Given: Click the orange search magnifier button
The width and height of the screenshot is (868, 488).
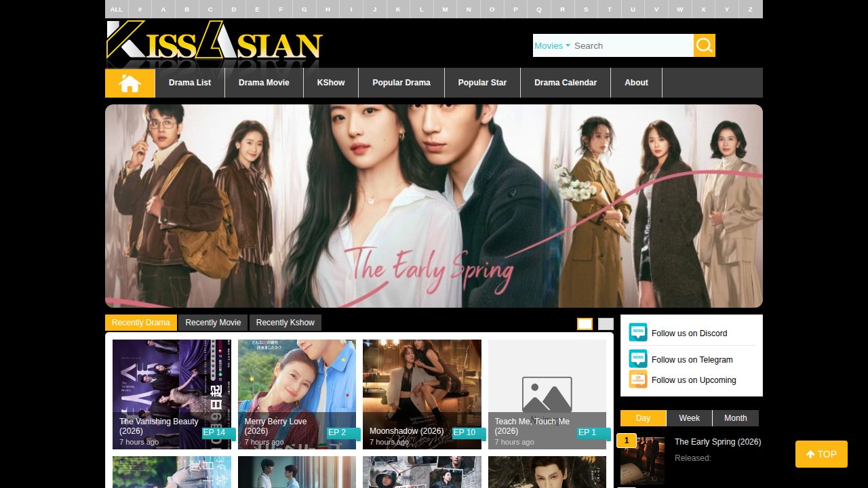Looking at the screenshot, I should coord(705,45).
